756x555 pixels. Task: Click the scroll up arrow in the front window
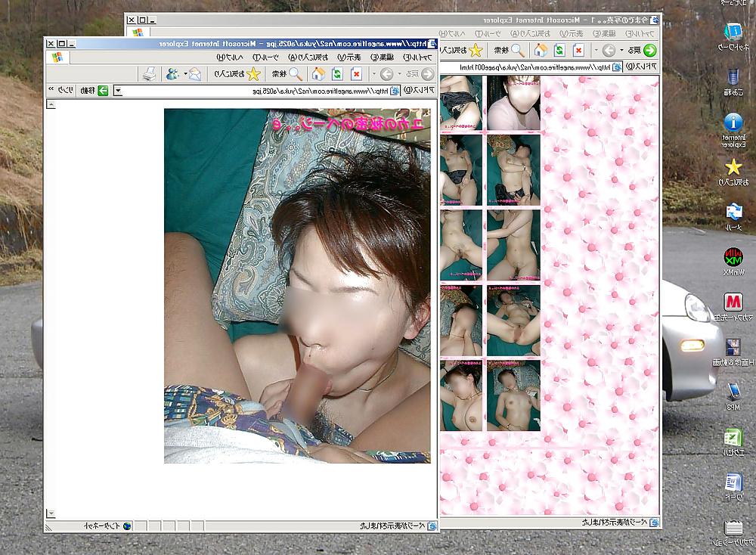coord(51,104)
